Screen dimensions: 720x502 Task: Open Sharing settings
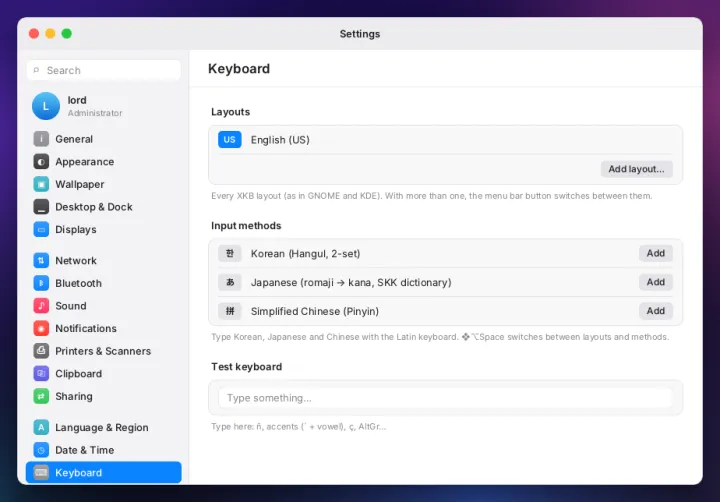104,396
